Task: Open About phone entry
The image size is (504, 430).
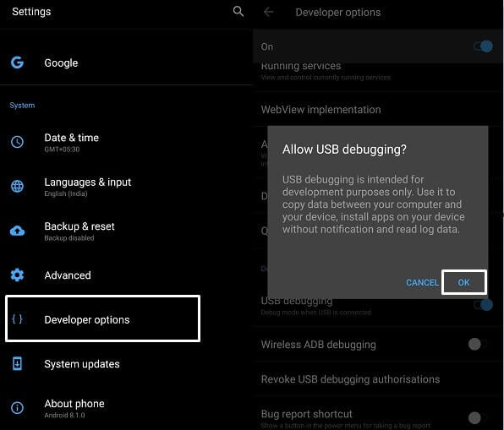Action: [126, 408]
